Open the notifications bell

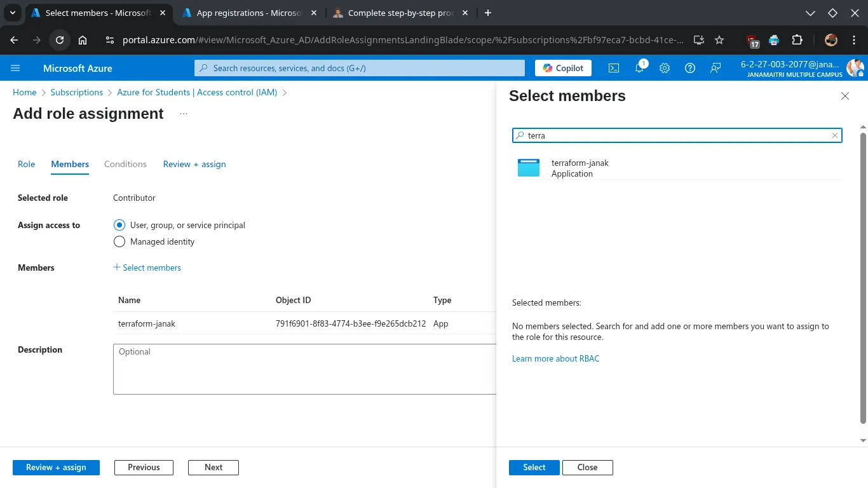(x=639, y=68)
